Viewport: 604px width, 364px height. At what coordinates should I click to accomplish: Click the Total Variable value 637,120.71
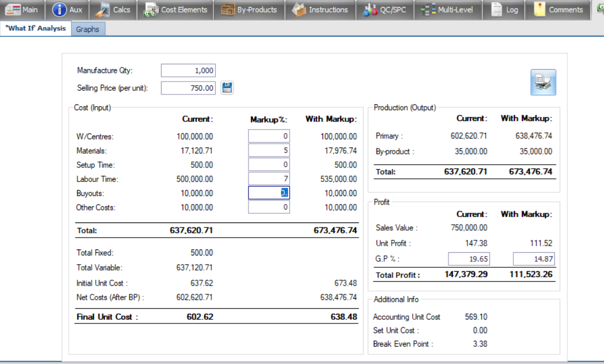(x=194, y=267)
